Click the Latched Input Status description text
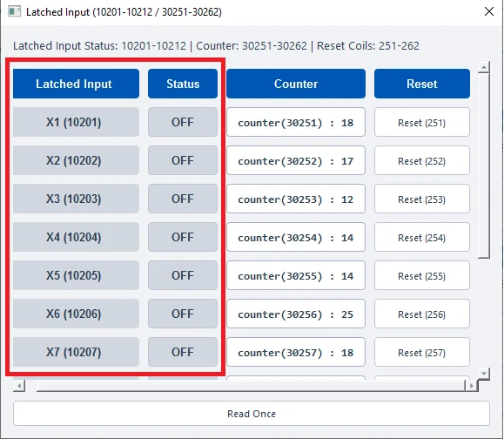Image resolution: width=504 pixels, height=439 pixels. [x=216, y=45]
